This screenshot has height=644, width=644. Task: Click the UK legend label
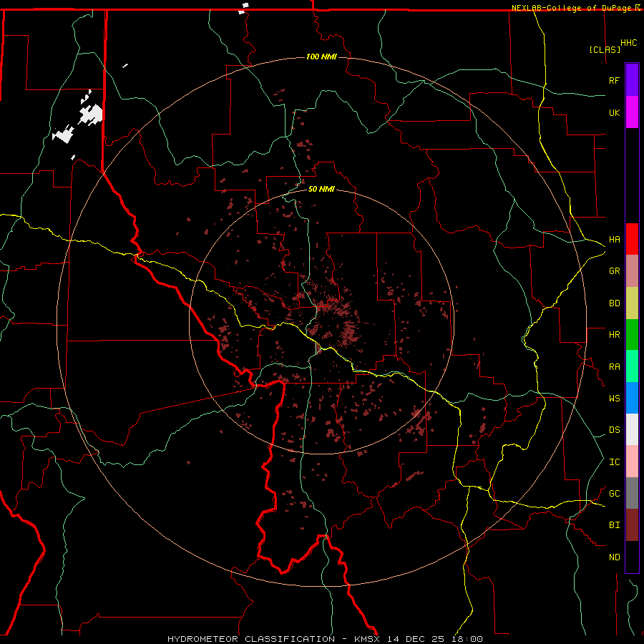614,112
